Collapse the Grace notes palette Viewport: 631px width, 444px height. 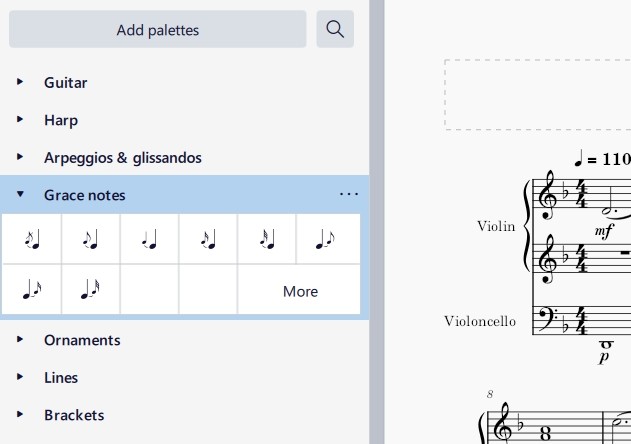20,194
